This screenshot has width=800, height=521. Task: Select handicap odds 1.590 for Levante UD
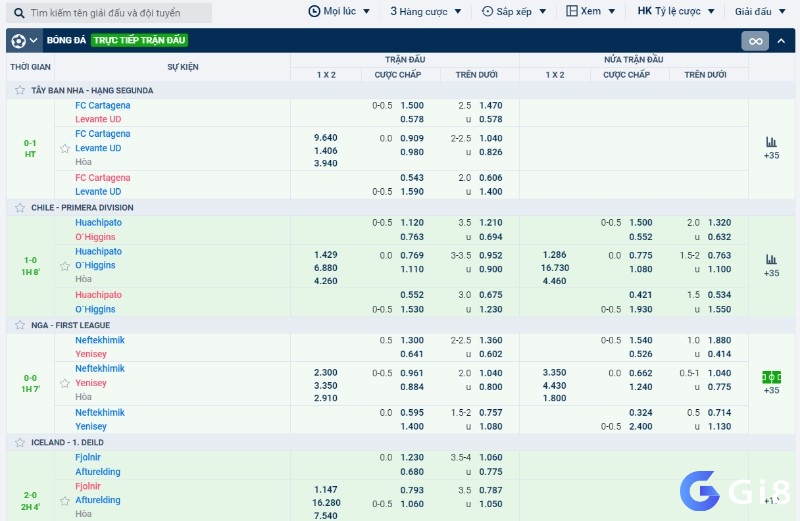412,192
